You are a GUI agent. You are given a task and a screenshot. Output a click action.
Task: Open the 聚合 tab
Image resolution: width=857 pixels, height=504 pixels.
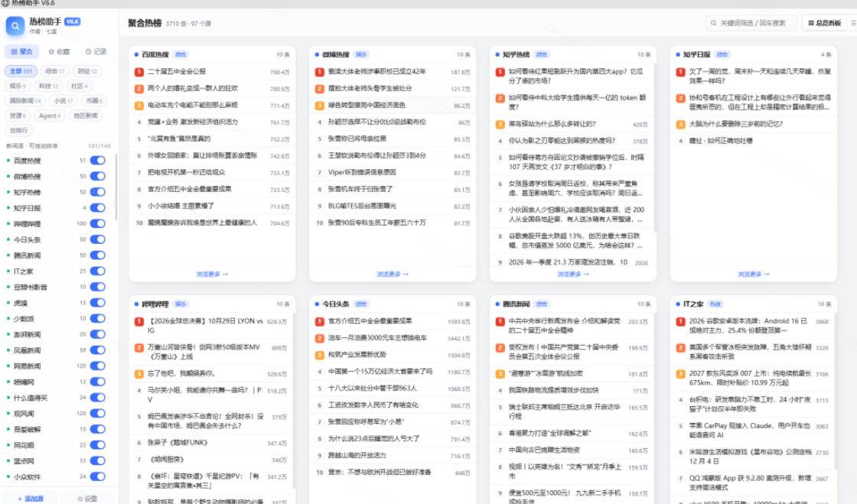22,51
